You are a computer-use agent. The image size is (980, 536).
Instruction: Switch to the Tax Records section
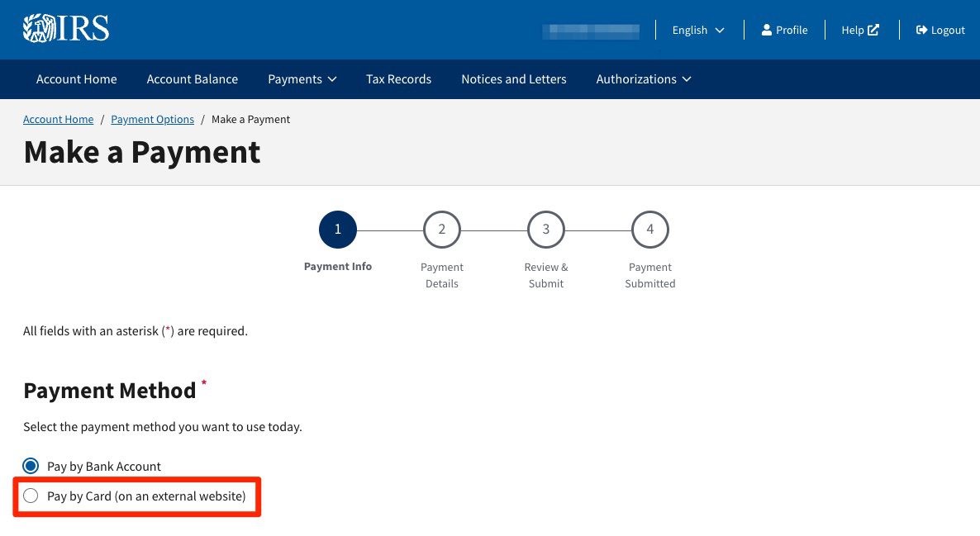pos(398,78)
